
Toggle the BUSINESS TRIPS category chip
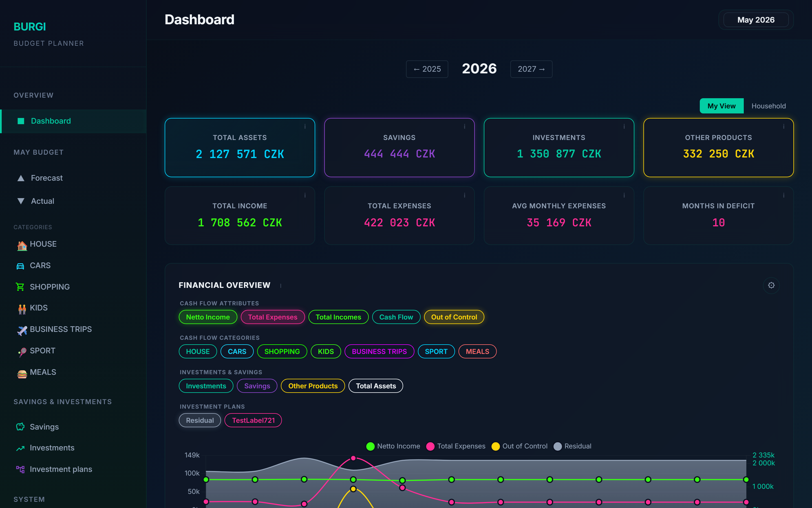tap(379, 351)
